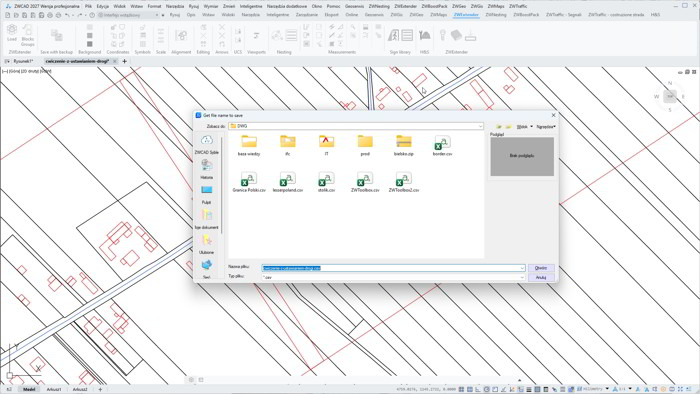The width and height of the screenshot is (700, 394).
Task: Expand the Zobacz do folder dropdown
Action: coord(480,126)
